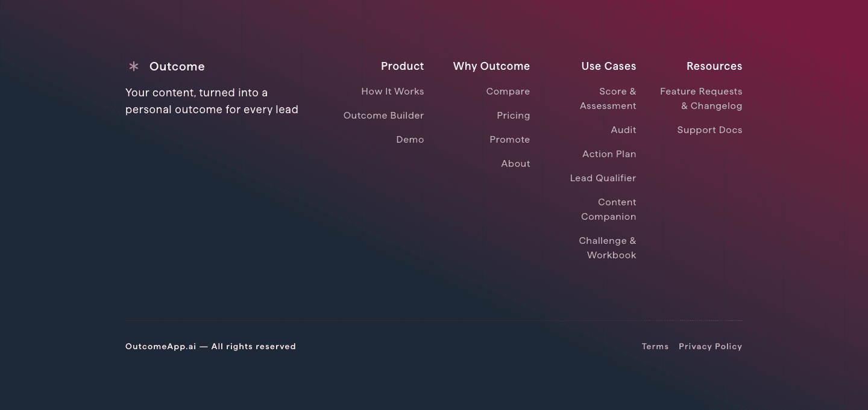
Task: Click the Use Cases column heading
Action: [609, 66]
